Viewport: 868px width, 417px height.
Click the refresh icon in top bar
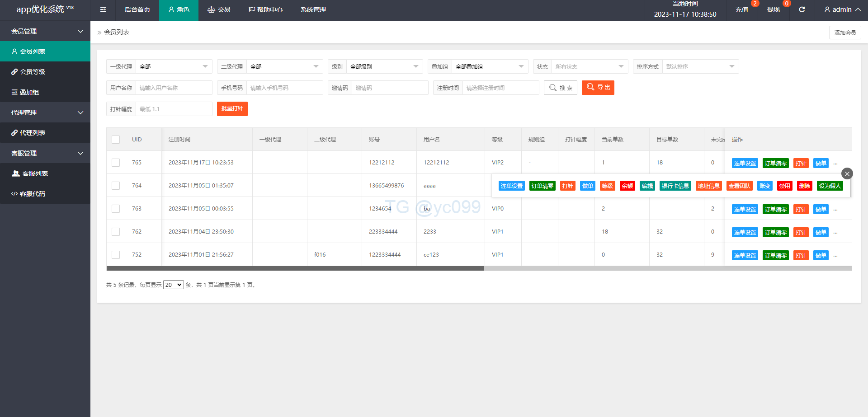point(802,9)
